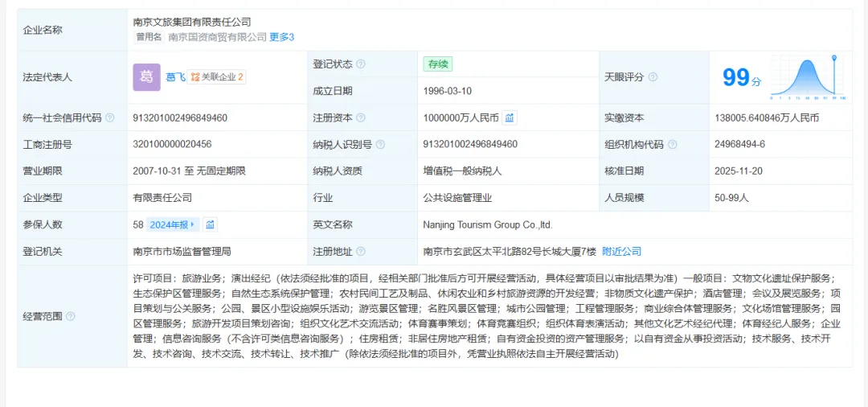Screen dimensions: 868x407
Task: Click the 存续 status tag
Action: 438,64
